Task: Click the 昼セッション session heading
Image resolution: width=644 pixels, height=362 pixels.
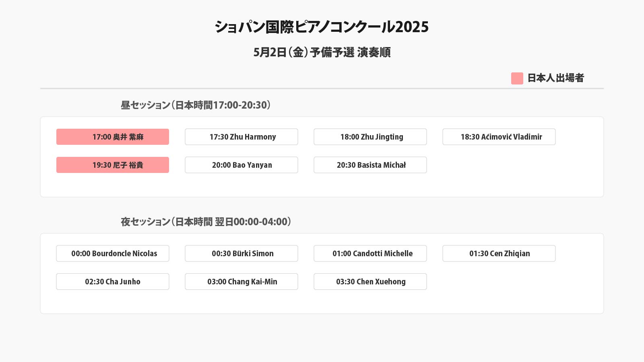Action: pos(196,105)
